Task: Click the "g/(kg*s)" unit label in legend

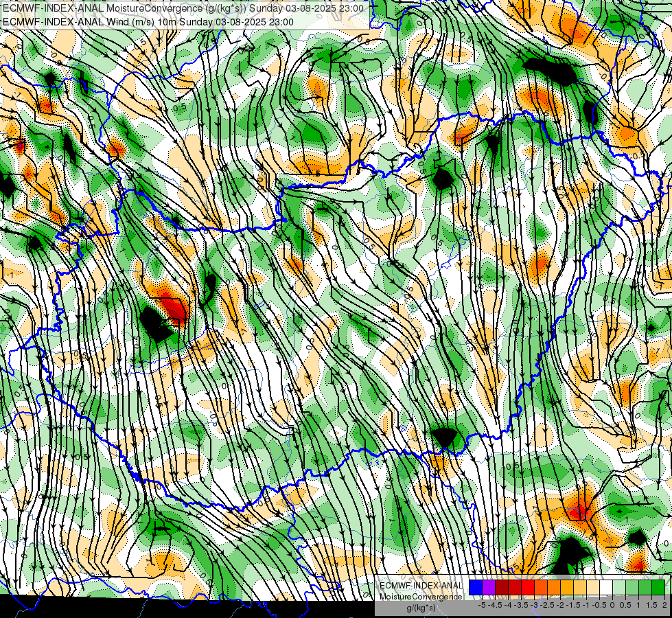Action: click(421, 608)
